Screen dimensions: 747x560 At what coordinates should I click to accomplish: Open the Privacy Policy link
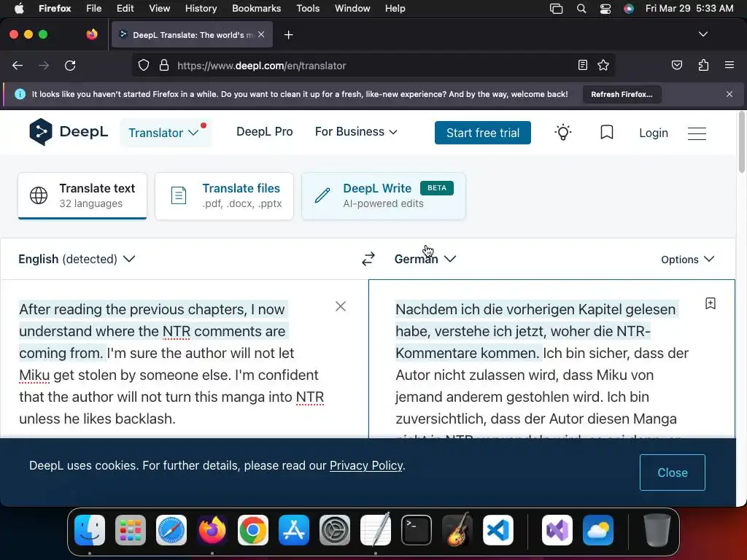(x=366, y=465)
